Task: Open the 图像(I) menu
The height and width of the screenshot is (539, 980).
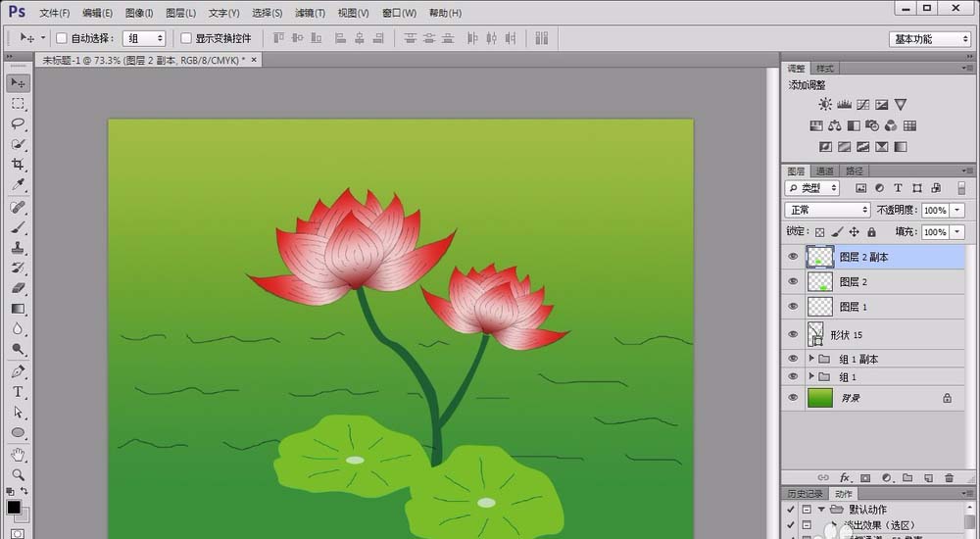Action: pyautogui.click(x=139, y=13)
